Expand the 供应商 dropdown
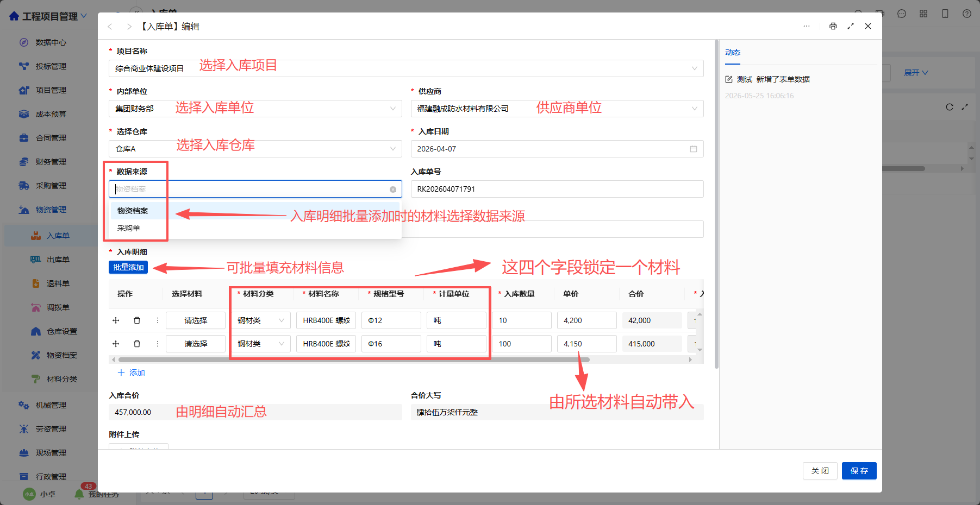Screen dimensions: 980x505 coord(557,109)
